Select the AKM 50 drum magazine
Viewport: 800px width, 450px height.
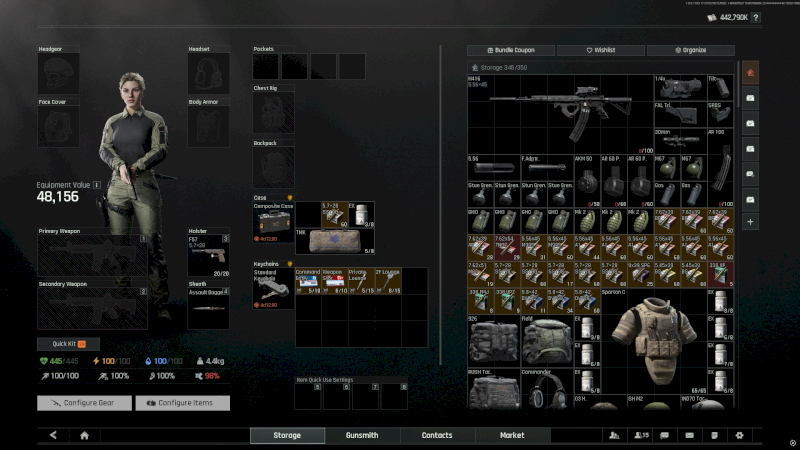[587, 181]
